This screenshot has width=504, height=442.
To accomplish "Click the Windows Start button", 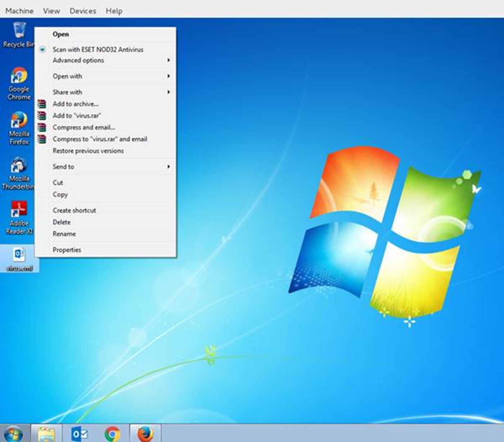I will tap(13, 433).
